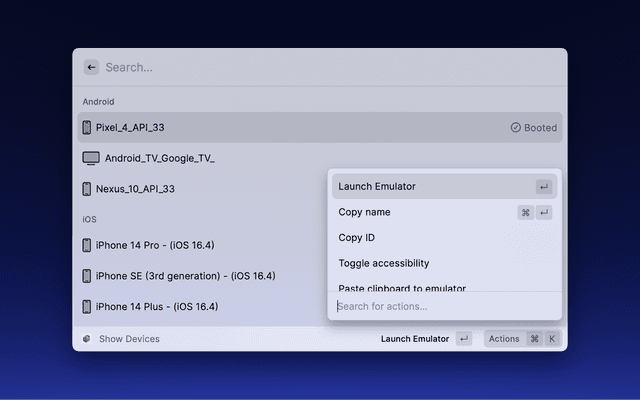The height and width of the screenshot is (400, 640).
Task: Click the iPhone 14 Pro device icon
Action: pos(87,245)
